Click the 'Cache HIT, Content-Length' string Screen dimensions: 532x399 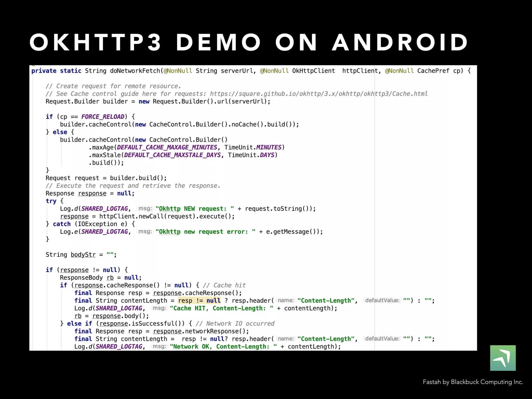point(221,308)
